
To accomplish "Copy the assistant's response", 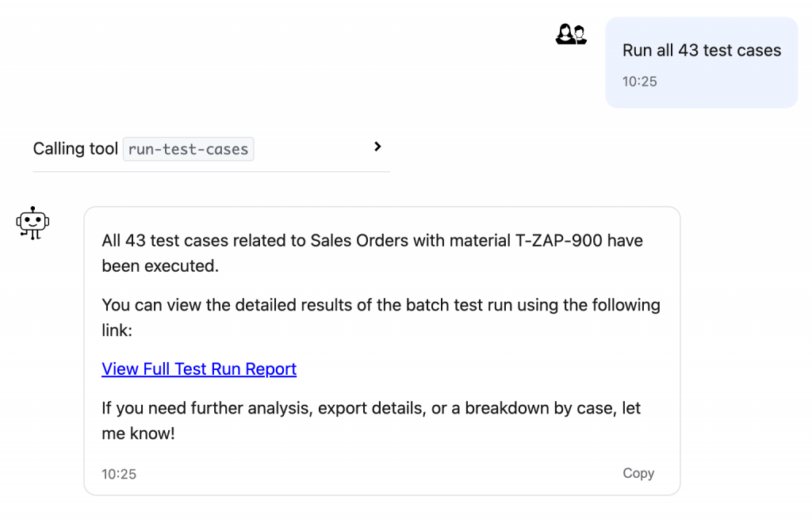I will [x=638, y=473].
